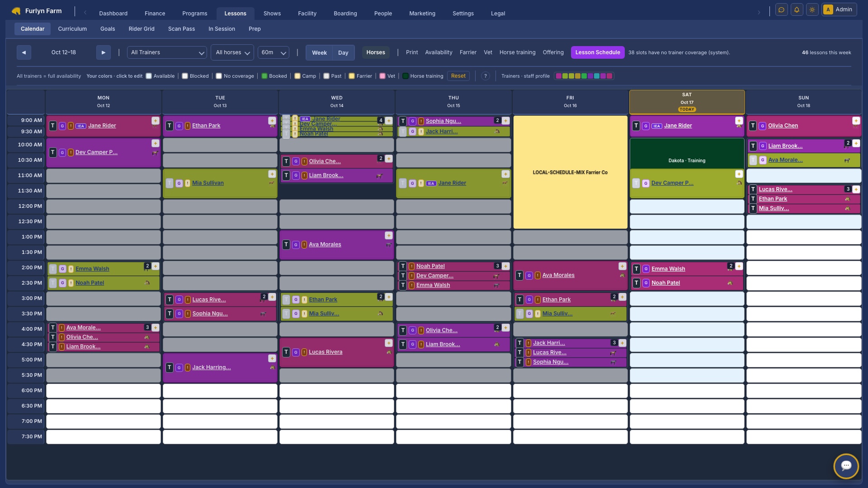Screen dimensions: 868x488
Task: Edit the Booked green color swatch
Action: (x=264, y=76)
